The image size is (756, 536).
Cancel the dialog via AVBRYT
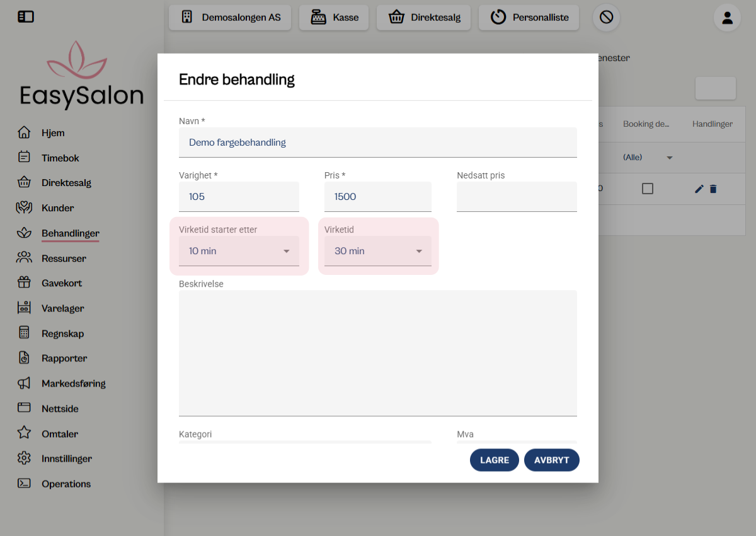coord(551,460)
